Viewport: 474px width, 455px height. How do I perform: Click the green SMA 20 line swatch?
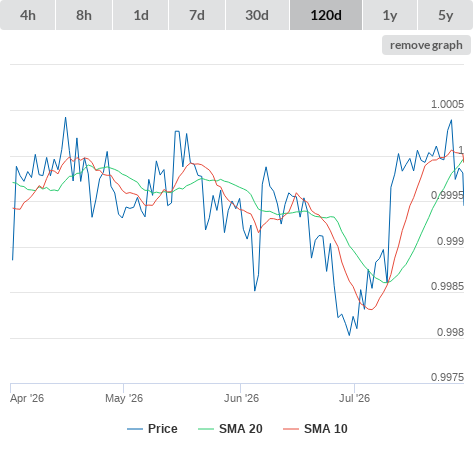[x=206, y=429]
